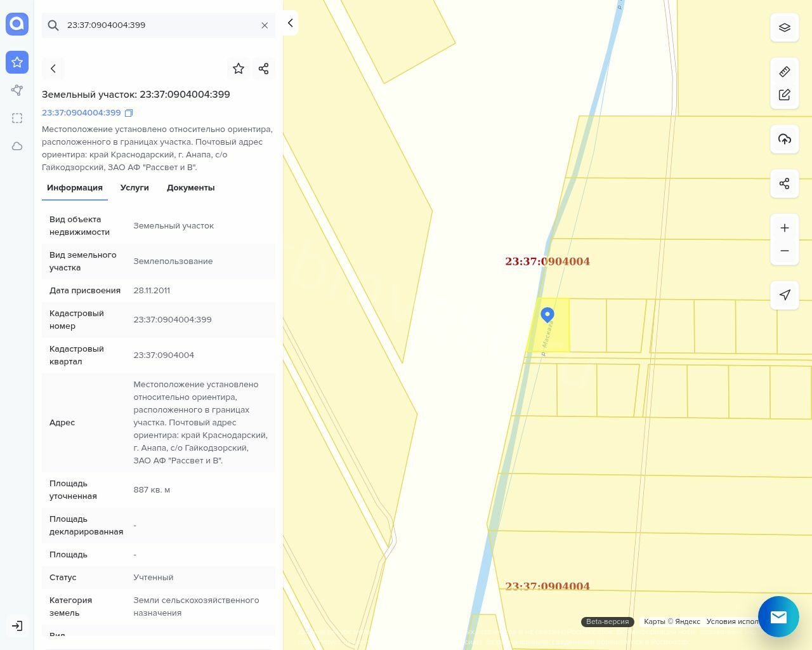
Task: Open favorites from the star sidebar icon
Action: (17, 62)
